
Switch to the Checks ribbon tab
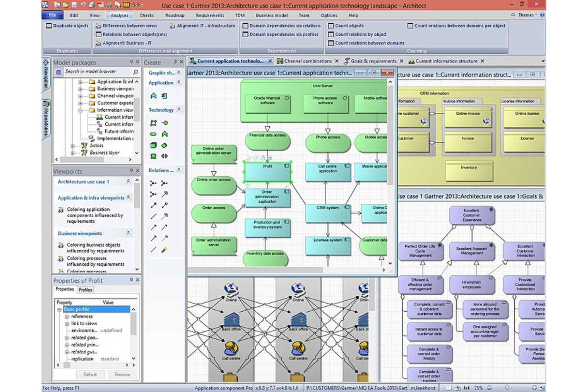point(147,15)
